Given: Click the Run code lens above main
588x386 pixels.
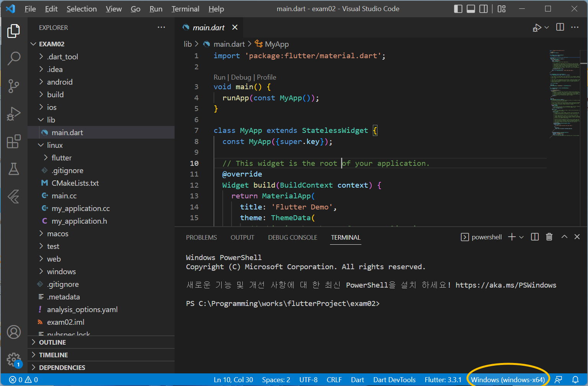Looking at the screenshot, I should pyautogui.click(x=219, y=77).
